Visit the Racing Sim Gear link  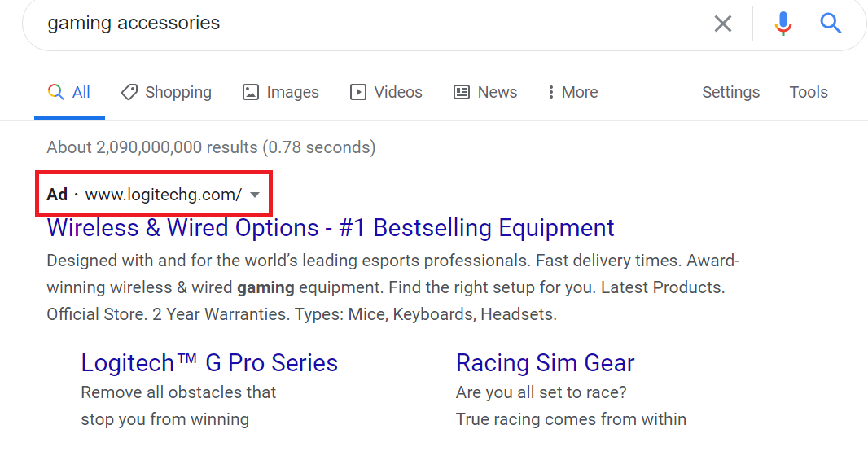(x=545, y=362)
